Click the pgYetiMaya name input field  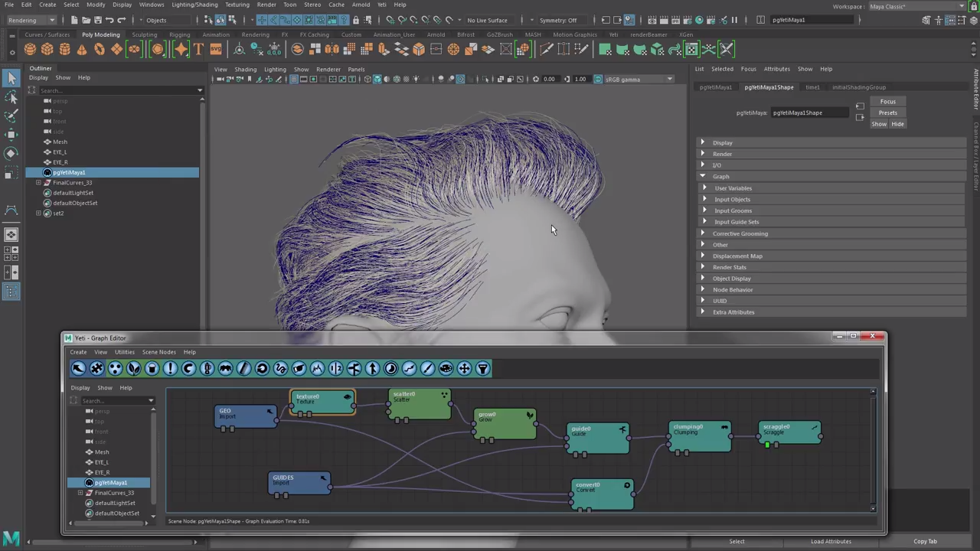click(810, 112)
